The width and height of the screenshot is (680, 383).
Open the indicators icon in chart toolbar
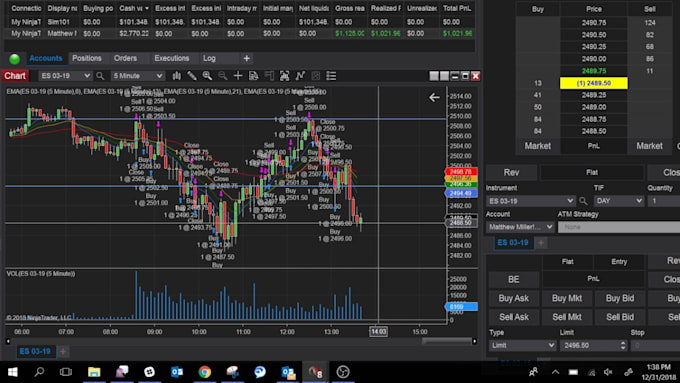point(300,76)
